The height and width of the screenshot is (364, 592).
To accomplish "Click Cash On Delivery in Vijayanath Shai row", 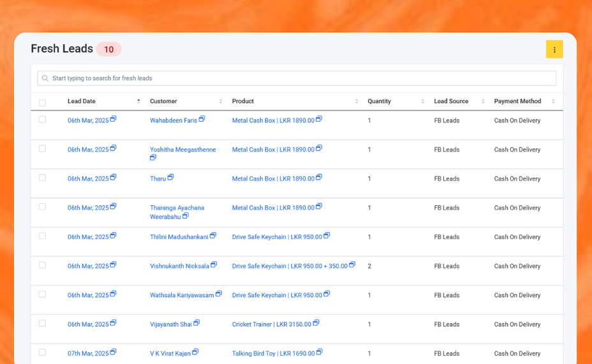I will (x=517, y=324).
